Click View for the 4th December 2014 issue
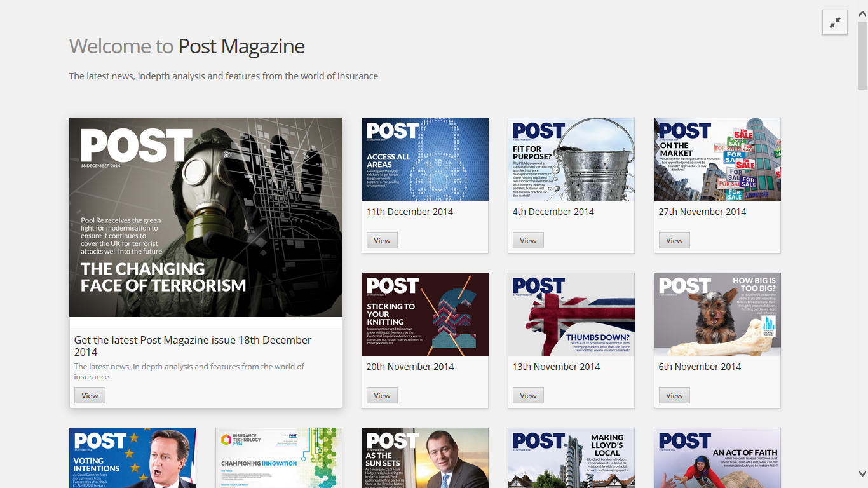868x488 pixels. [x=527, y=240]
